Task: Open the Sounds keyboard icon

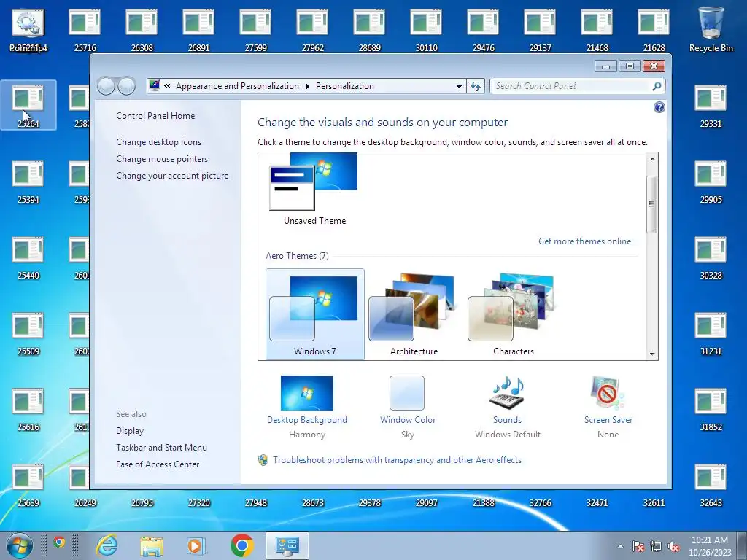Action: (507, 393)
